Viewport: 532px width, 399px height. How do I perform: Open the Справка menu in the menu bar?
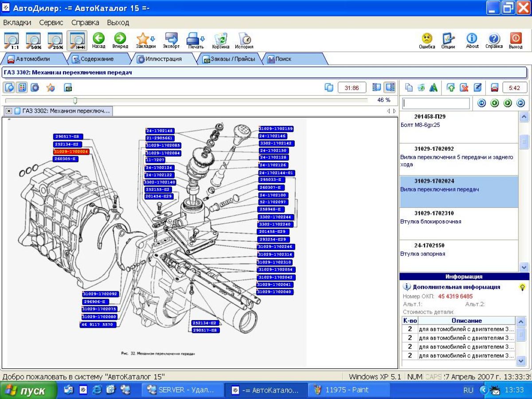tap(85, 22)
